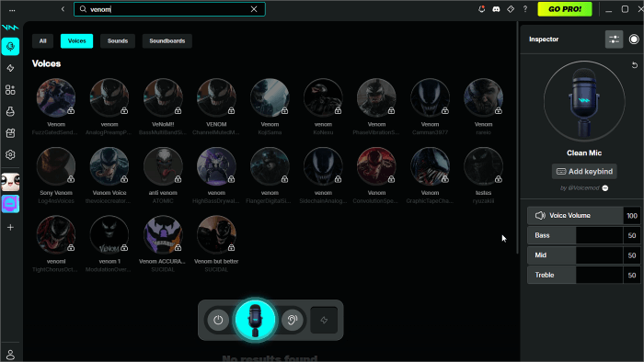Open the calendar-style sidebar icon

click(x=10, y=133)
